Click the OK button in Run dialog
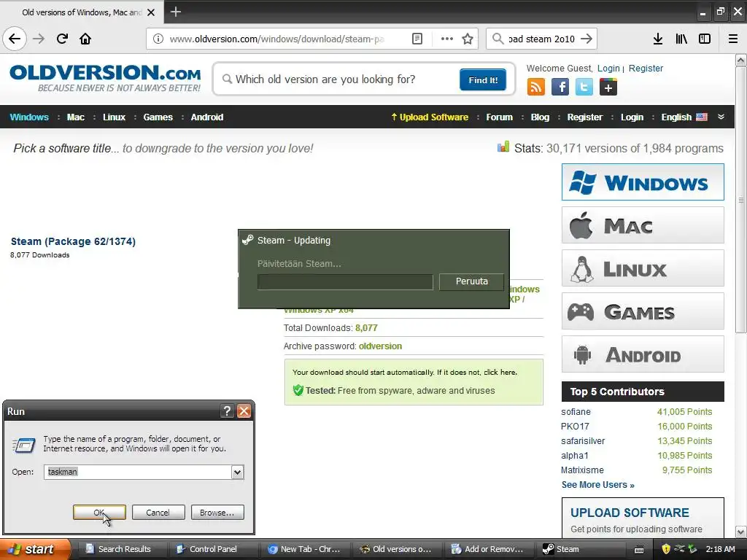The image size is (747, 560). click(99, 513)
